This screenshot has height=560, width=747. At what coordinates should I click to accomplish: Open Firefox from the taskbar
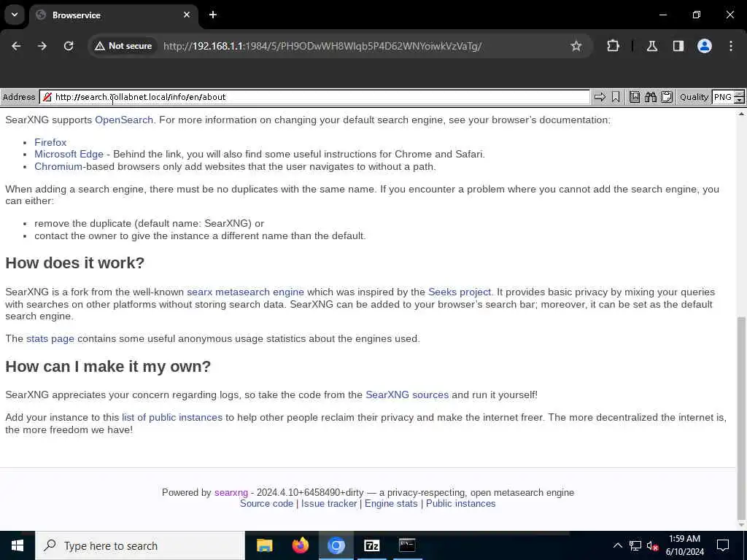(300, 545)
